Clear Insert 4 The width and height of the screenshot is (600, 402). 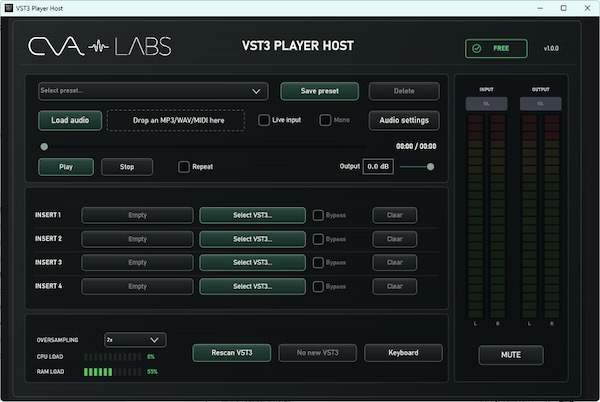[395, 286]
